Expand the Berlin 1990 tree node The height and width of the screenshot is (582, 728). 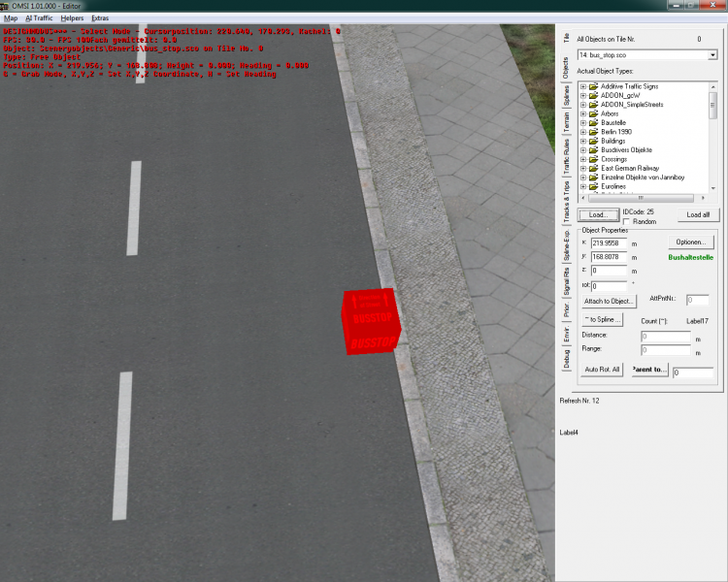(x=583, y=132)
